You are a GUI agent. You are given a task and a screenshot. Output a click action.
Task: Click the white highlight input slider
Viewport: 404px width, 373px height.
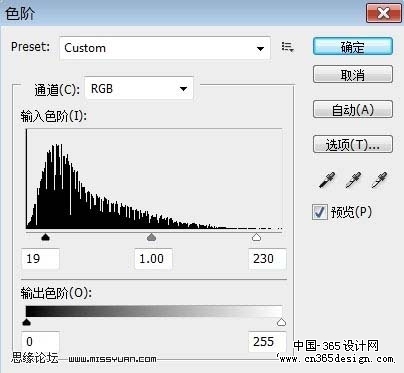[256, 237]
